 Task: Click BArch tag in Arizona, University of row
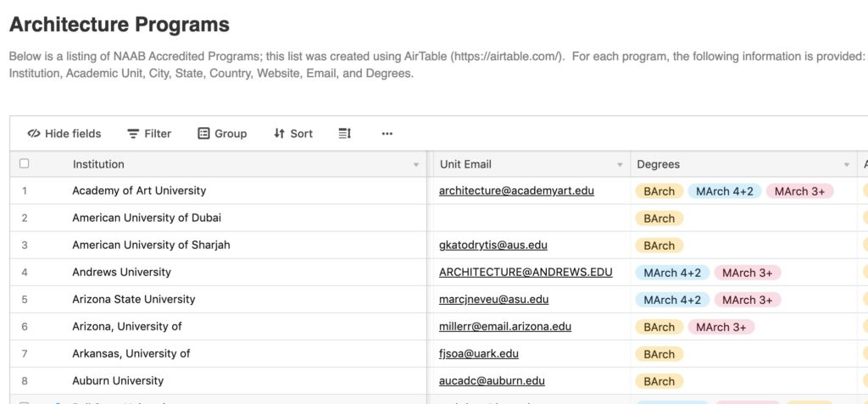659,327
